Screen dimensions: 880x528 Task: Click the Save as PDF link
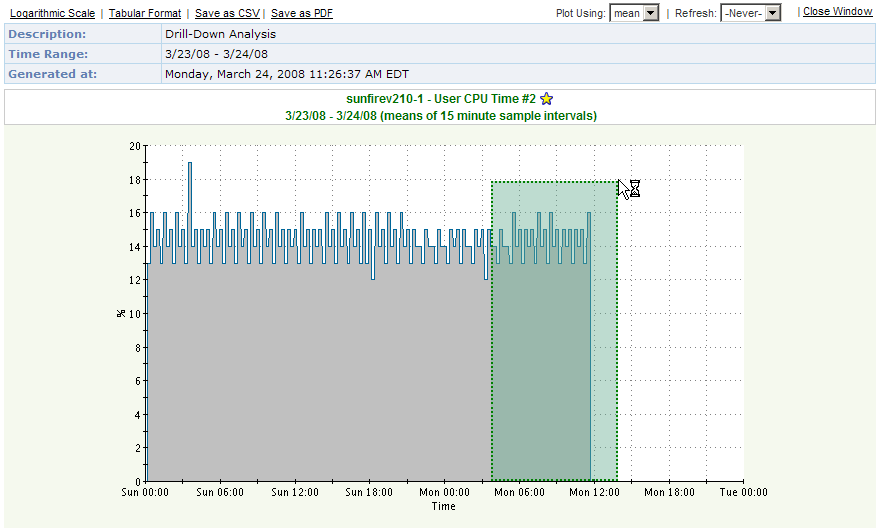(302, 13)
